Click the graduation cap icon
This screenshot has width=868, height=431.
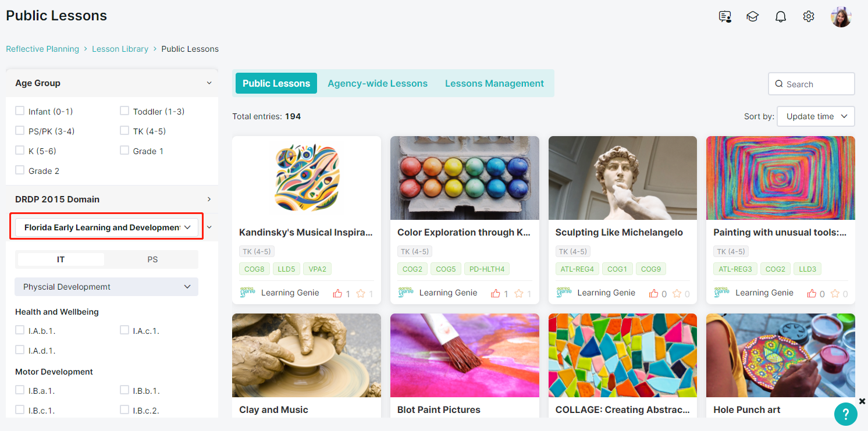click(753, 17)
